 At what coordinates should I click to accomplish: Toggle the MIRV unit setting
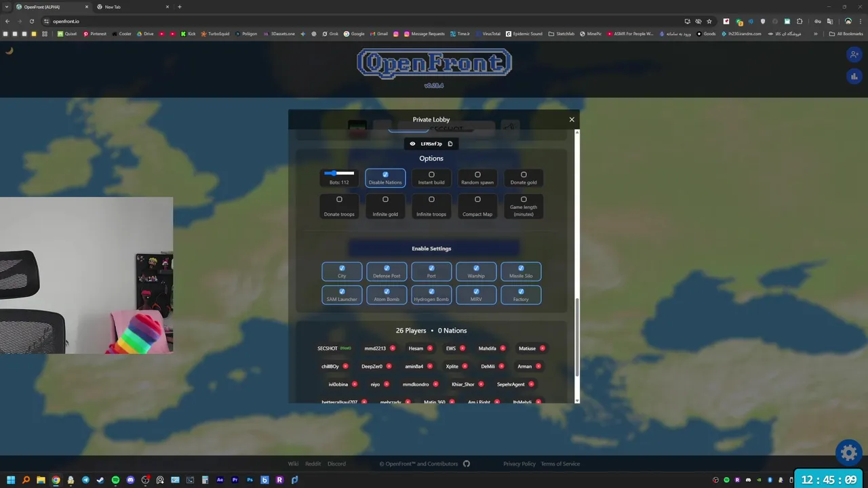(476, 295)
